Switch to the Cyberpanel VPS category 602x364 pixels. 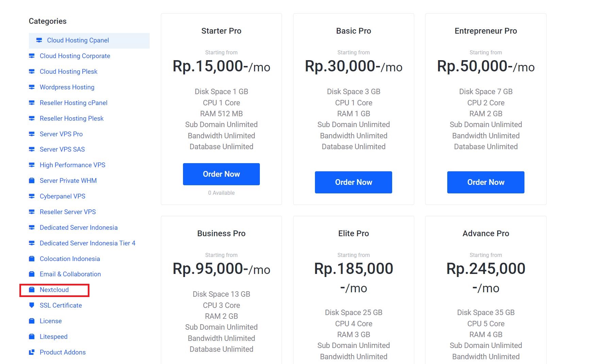tap(62, 196)
